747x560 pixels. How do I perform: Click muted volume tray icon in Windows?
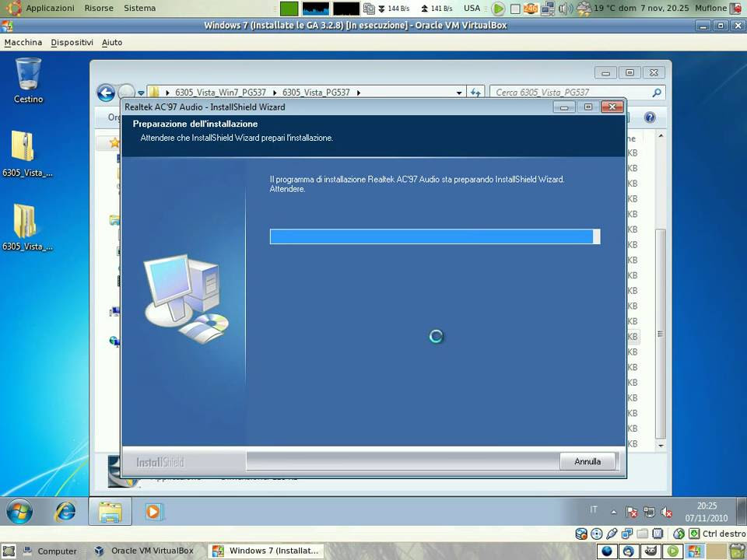(667, 513)
